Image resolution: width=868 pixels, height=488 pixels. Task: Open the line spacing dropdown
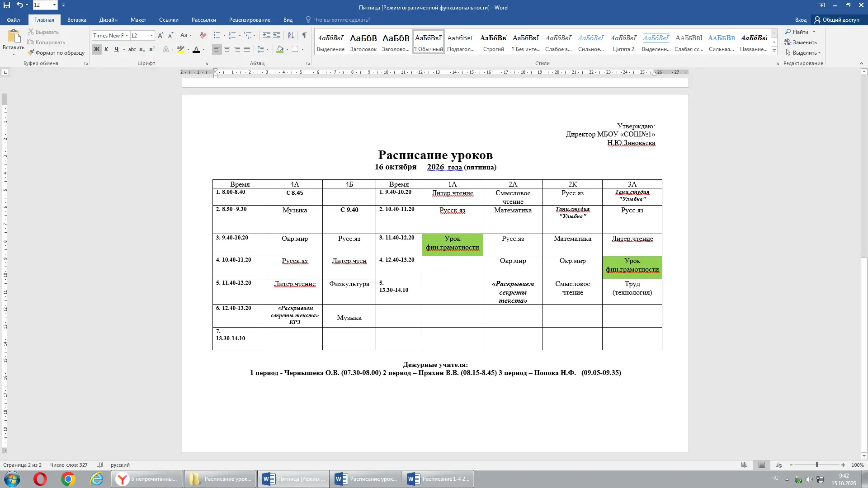(263, 49)
